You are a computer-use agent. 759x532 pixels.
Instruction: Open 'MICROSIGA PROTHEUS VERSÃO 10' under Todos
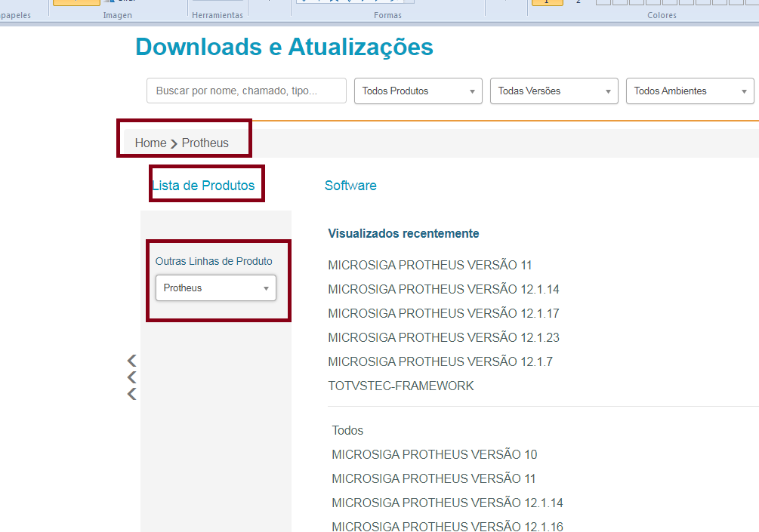coord(434,454)
